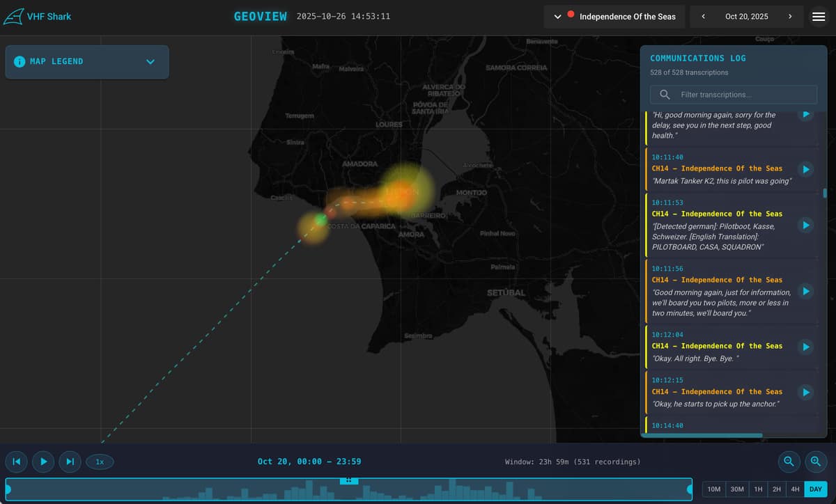Viewport: 836px width, 504px height.
Task: Click the GEOVIEW title
Action: [260, 16]
